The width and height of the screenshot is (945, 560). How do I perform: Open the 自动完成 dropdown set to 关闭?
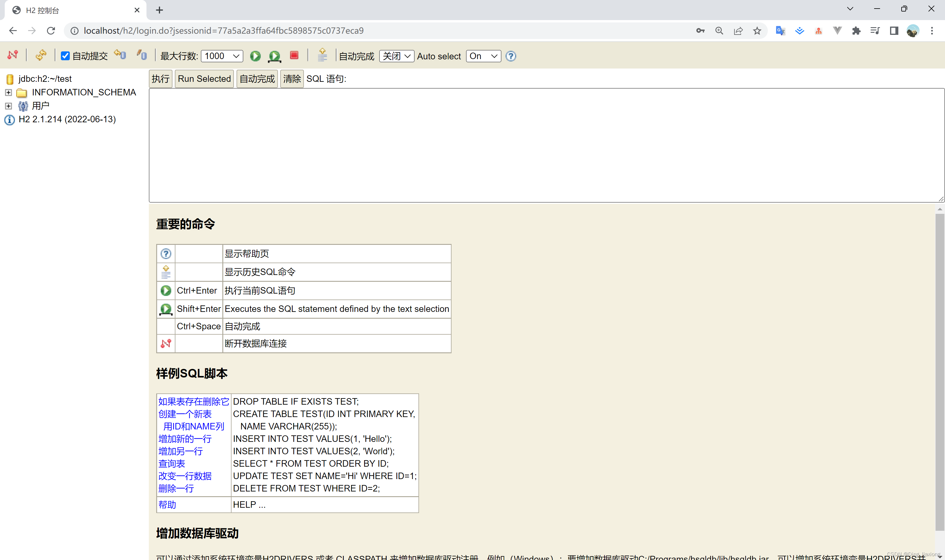point(397,56)
